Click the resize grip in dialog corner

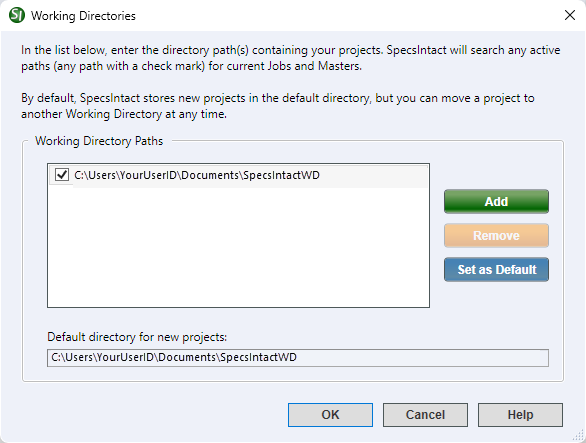(x=579, y=436)
